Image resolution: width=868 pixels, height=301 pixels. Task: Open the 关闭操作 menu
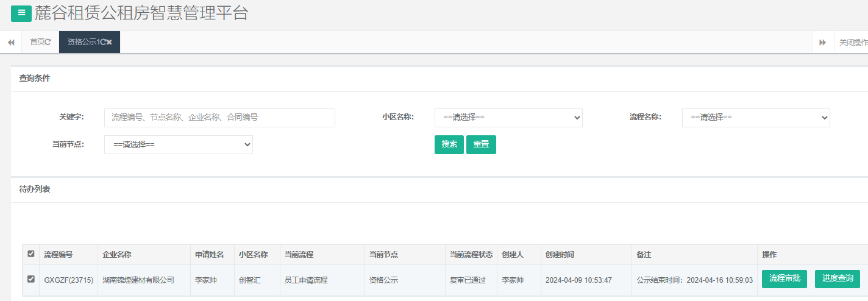[852, 42]
